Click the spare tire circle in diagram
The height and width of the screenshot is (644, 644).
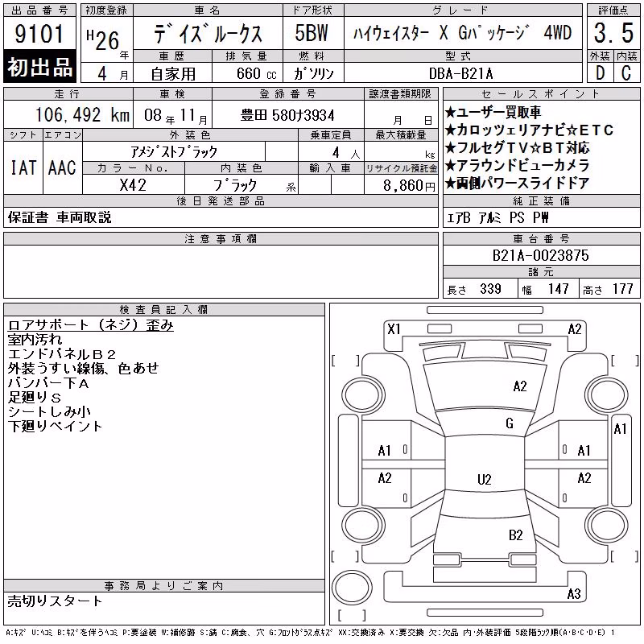click(352, 588)
